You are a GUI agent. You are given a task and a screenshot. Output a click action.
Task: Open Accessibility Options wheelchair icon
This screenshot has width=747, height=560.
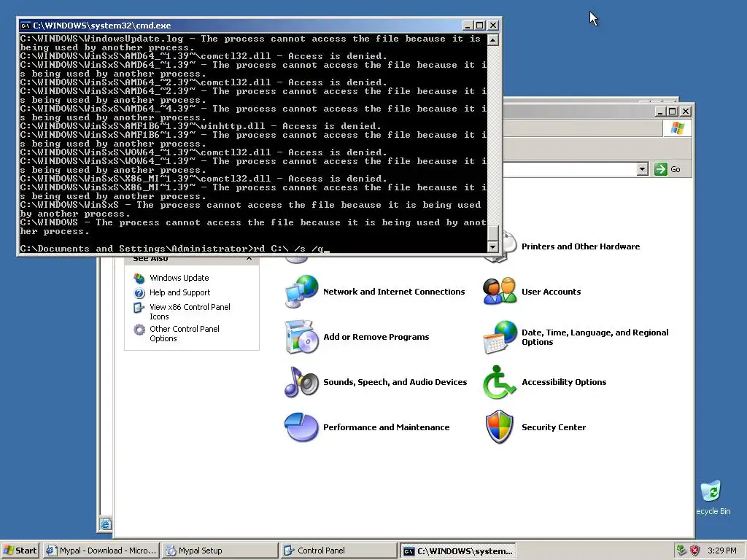499,382
